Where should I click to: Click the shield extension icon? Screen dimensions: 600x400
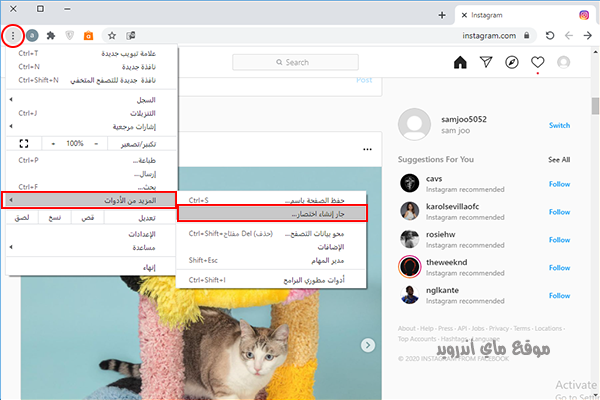click(69, 36)
